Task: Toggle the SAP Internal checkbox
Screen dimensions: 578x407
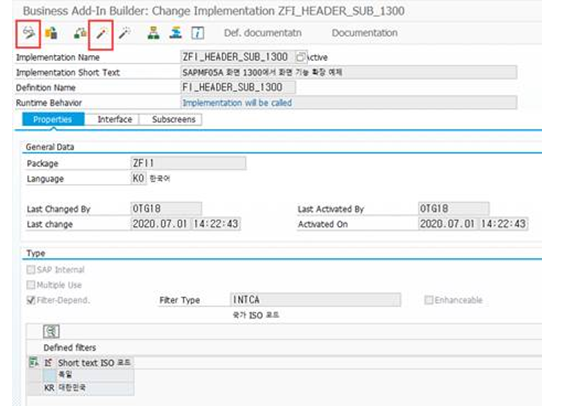Action: point(31,270)
